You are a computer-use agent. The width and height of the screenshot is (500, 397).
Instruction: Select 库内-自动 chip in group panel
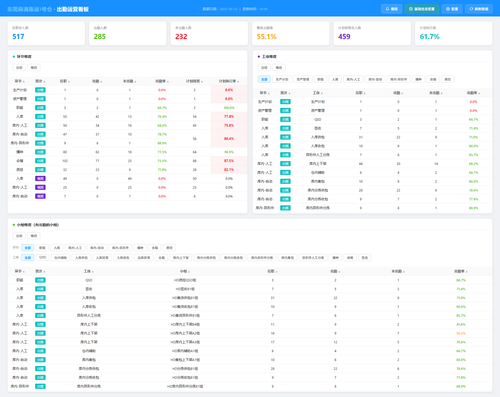97,248
